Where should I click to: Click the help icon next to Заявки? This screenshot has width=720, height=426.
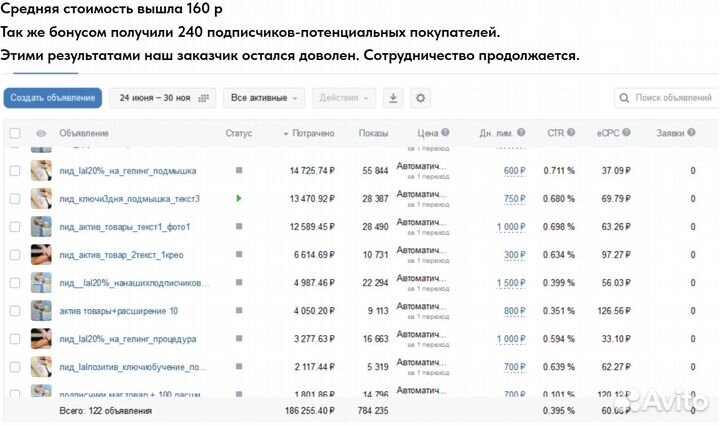pos(691,132)
